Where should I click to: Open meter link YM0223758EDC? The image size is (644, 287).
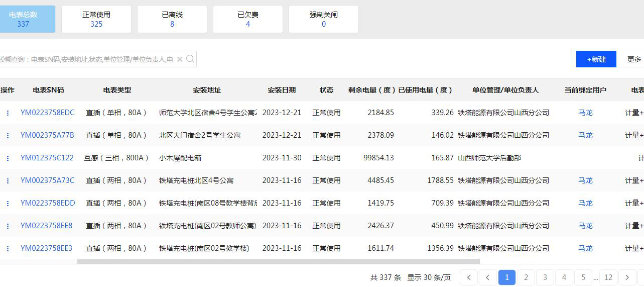click(x=48, y=113)
